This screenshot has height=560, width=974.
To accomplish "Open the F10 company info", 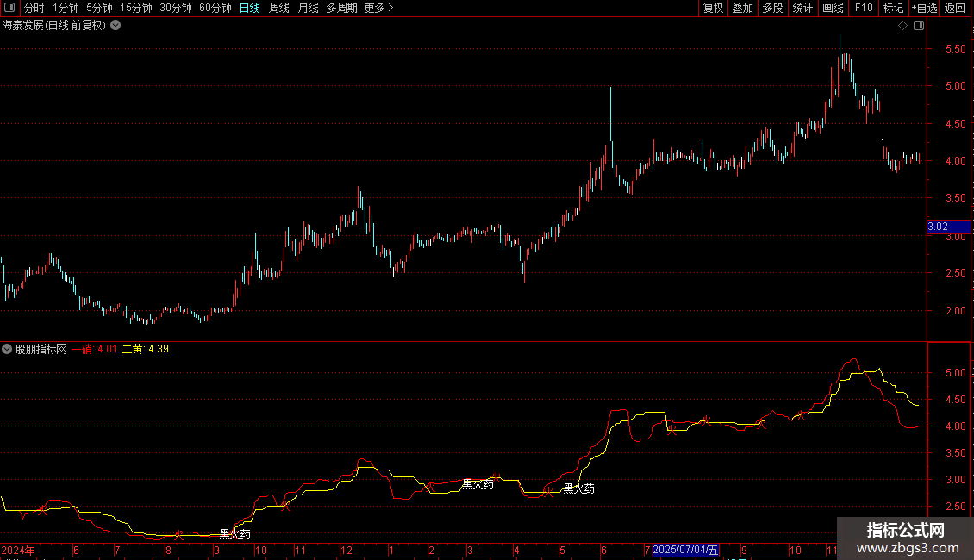I will tap(864, 8).
